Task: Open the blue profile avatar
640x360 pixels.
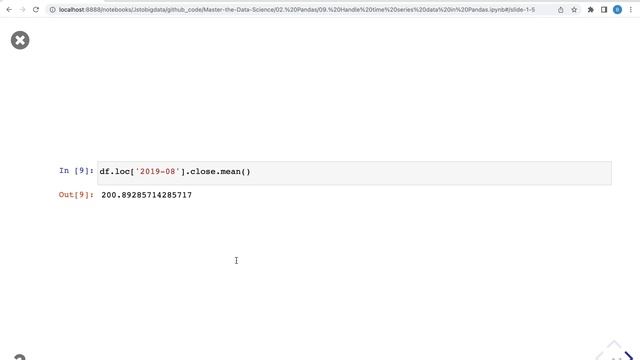Action: click(x=617, y=9)
